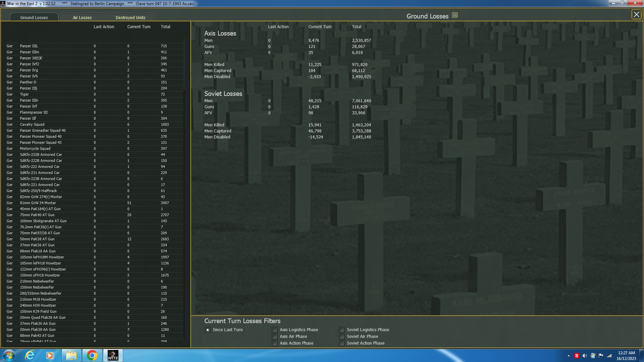Click the chart icon beside Ground Losses title
This screenshot has height=362, width=644.
click(x=455, y=15)
